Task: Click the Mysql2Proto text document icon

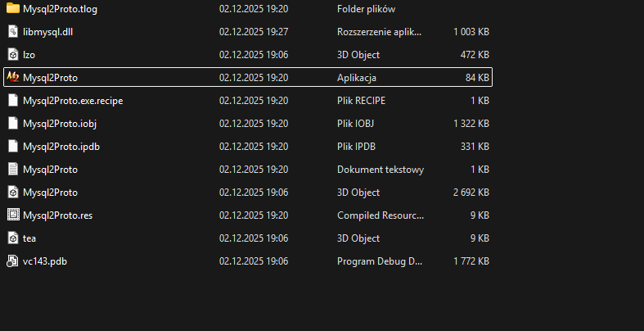Action: 13,169
